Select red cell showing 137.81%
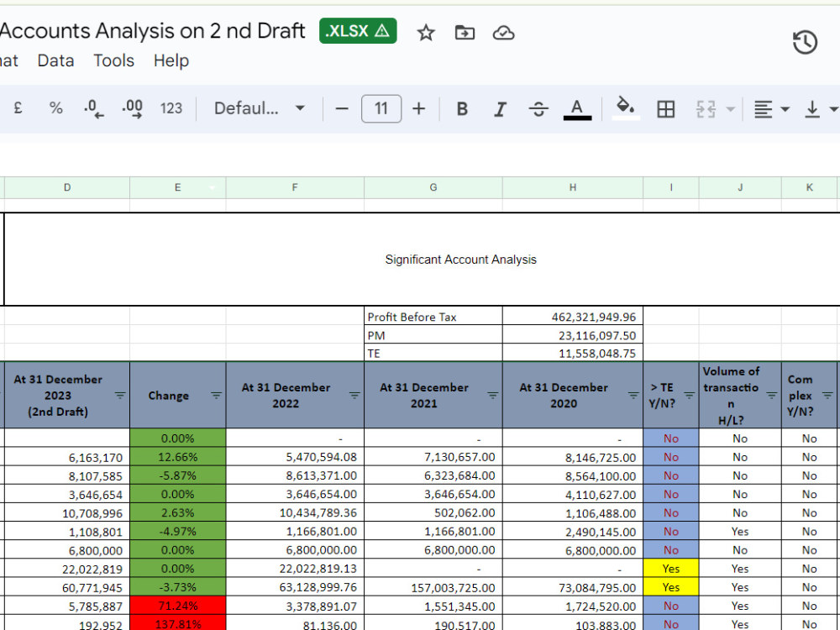 pos(177,623)
